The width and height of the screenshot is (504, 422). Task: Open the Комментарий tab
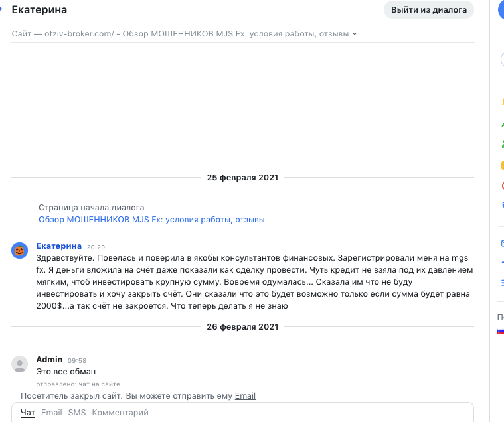pos(120,412)
